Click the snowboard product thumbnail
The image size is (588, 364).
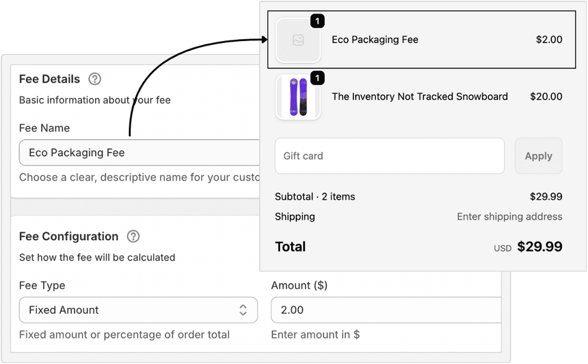(x=298, y=96)
